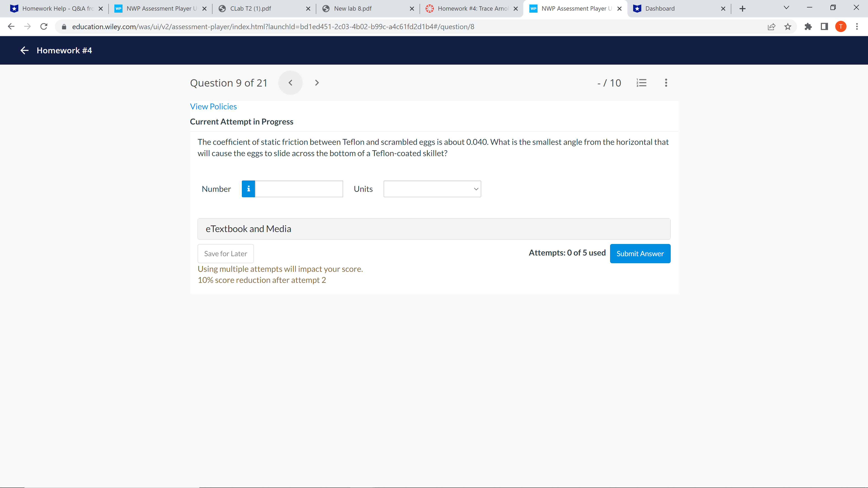Open the question list icon

click(x=642, y=83)
